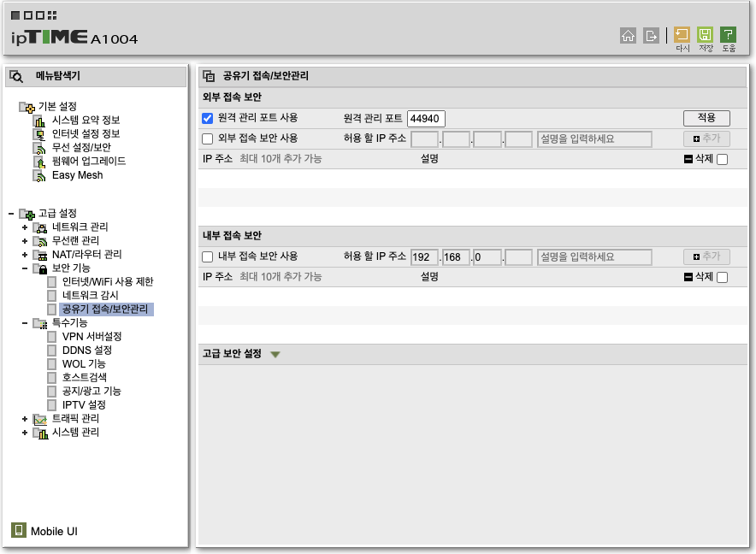The height and width of the screenshot is (554, 756).
Task: Uncheck 원격 관리 포트 사용 checkbox
Action: [x=207, y=118]
